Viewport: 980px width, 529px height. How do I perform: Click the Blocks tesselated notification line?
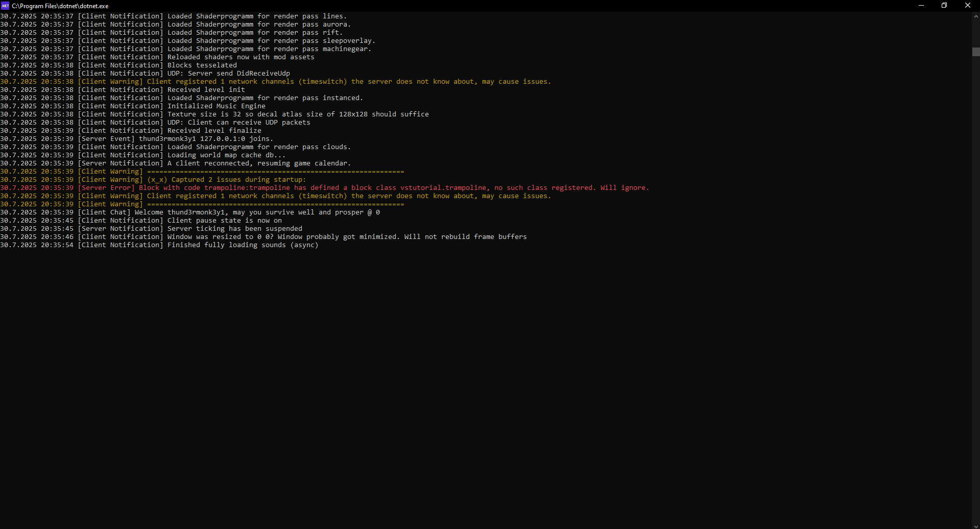point(202,65)
